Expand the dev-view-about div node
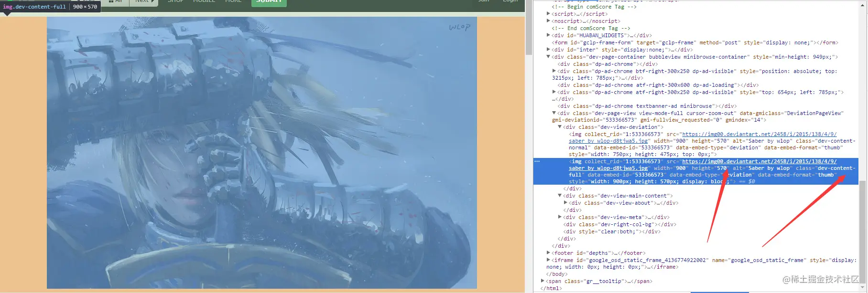 tap(565, 203)
